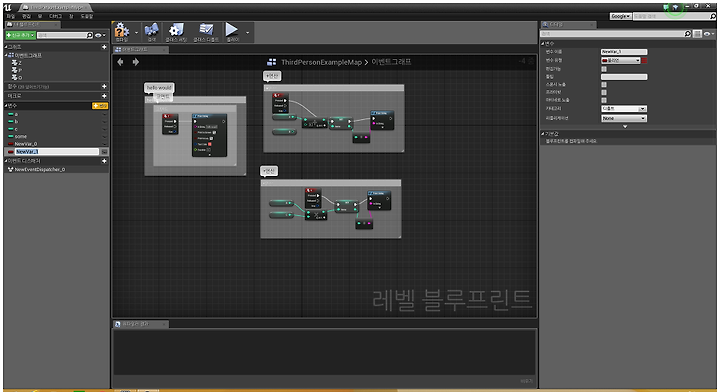
Task: Toggle the 마티네에 노출 (Expose to Matinee) checkbox
Action: pos(604,100)
